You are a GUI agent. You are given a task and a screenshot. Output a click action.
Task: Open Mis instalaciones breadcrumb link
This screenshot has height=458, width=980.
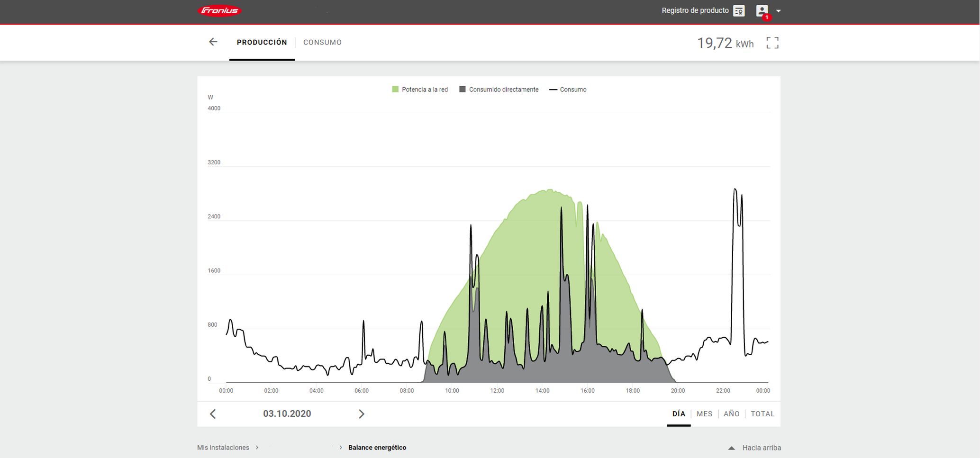coord(223,448)
